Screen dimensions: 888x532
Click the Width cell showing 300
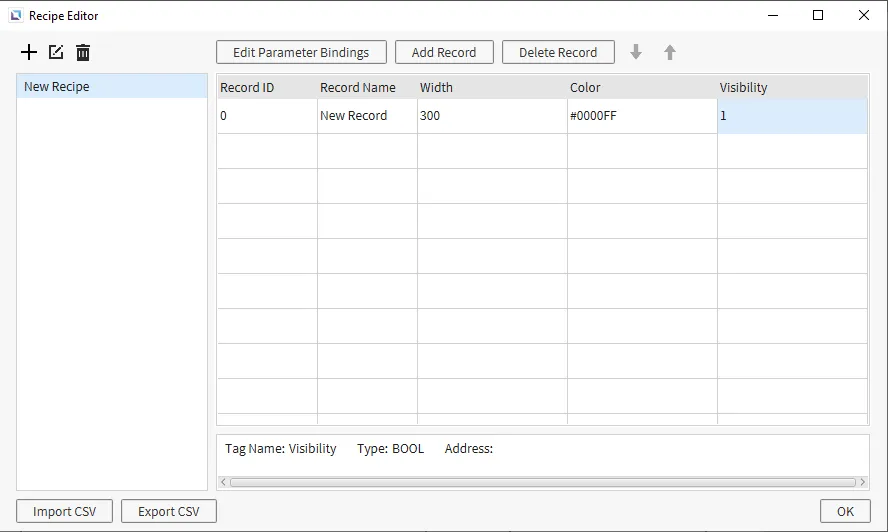(492, 116)
